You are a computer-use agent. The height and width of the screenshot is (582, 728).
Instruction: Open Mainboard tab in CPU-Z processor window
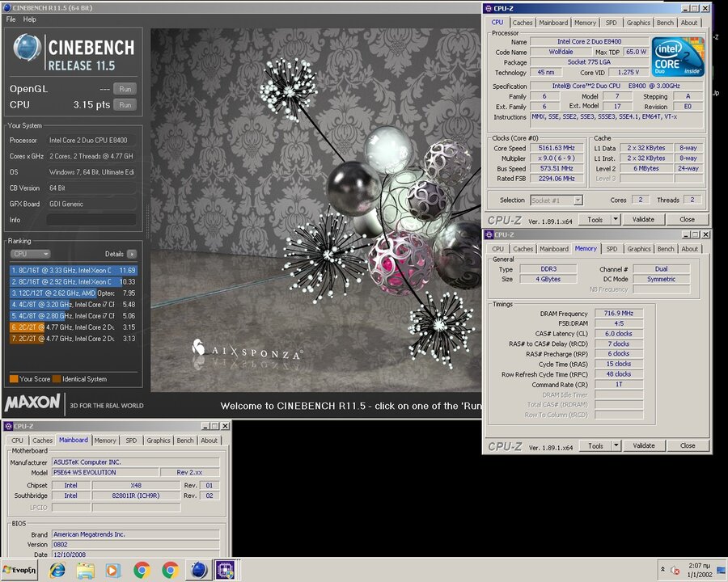tap(553, 23)
